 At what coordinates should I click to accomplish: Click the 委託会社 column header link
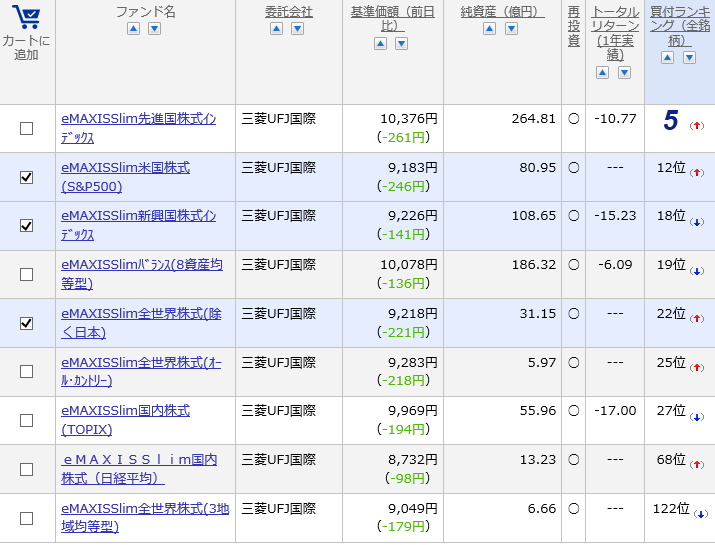289,12
